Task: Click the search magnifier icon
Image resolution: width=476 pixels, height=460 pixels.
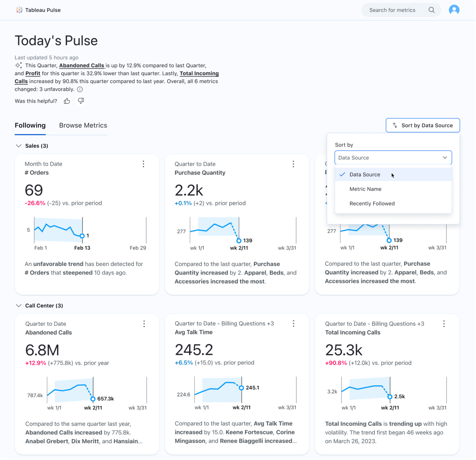Action: [x=432, y=10]
